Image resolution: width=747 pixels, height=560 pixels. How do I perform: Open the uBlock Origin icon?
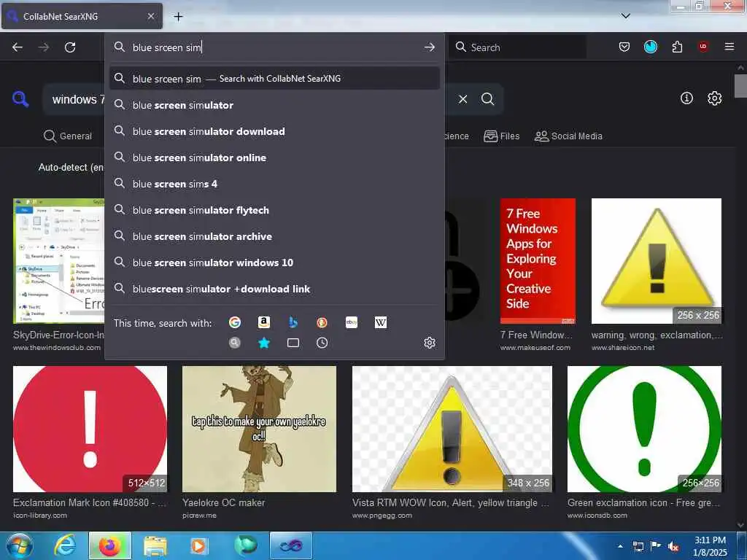(x=703, y=46)
